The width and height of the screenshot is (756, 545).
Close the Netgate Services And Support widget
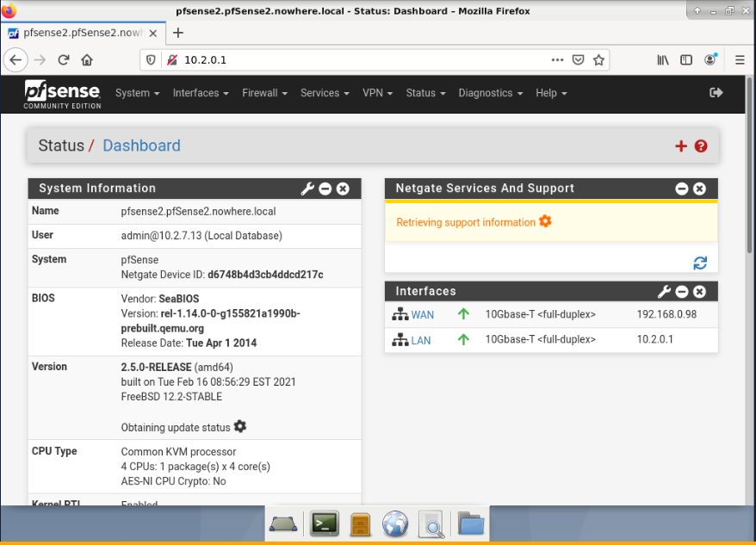[699, 189]
